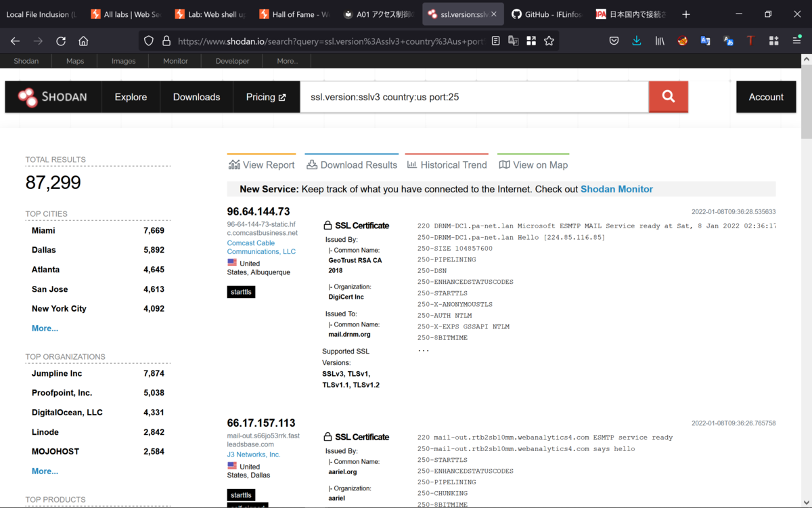Open the Monitor item in top bar
This screenshot has height=508, width=812.
click(175, 61)
